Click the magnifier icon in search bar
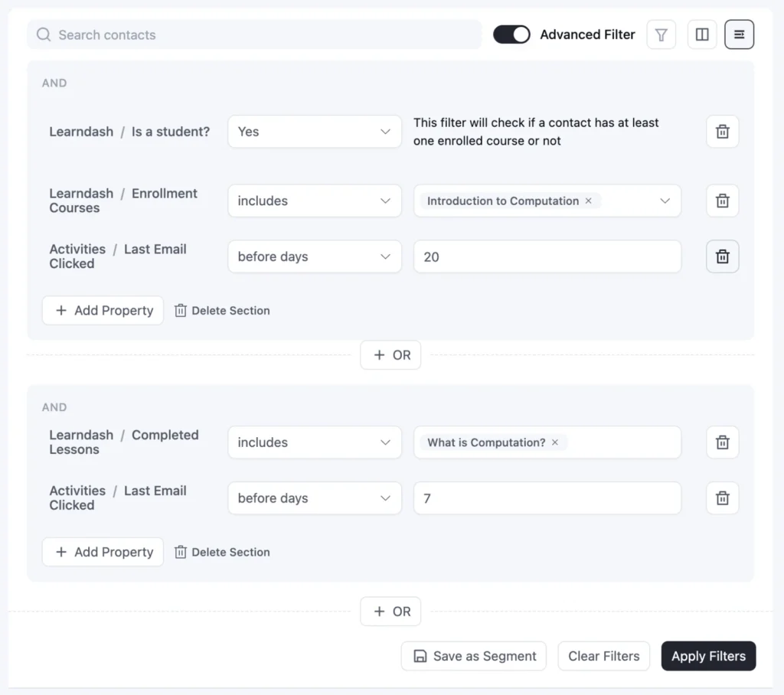Image resolution: width=784 pixels, height=695 pixels. pos(44,34)
